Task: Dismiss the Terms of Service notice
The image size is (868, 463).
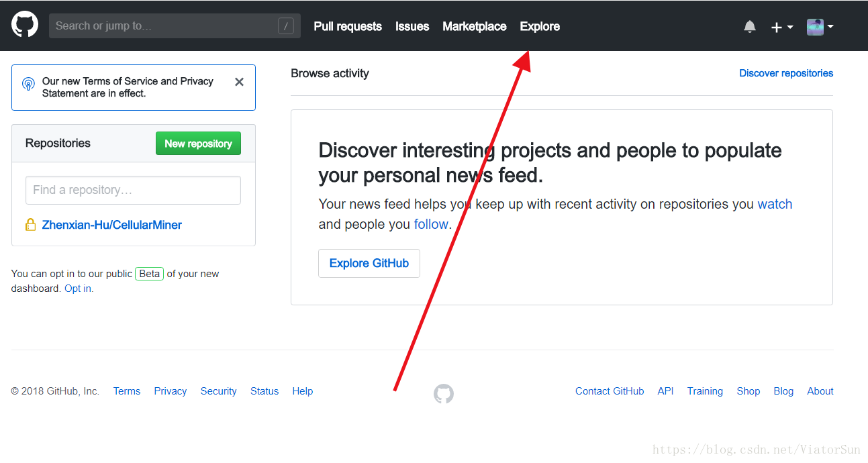Action: pos(239,82)
